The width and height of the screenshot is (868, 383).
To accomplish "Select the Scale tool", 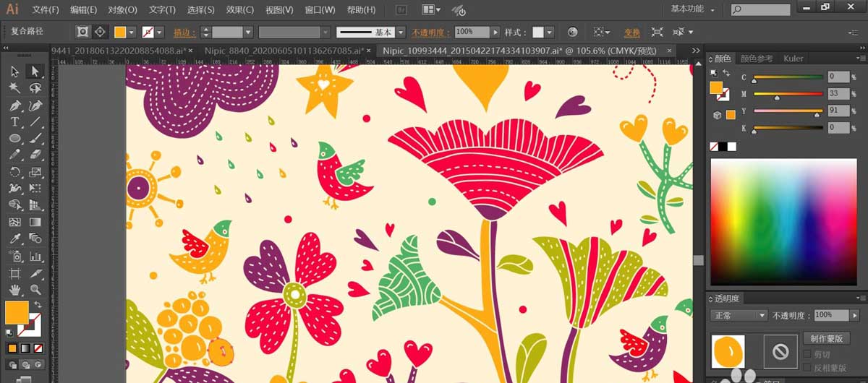I will click(x=34, y=172).
